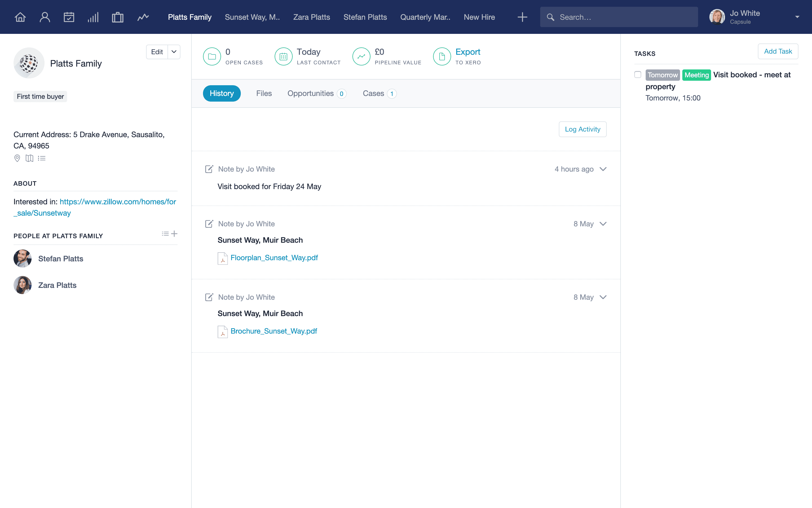Image resolution: width=812 pixels, height=508 pixels.
Task: Click the Add Task button
Action: click(778, 51)
